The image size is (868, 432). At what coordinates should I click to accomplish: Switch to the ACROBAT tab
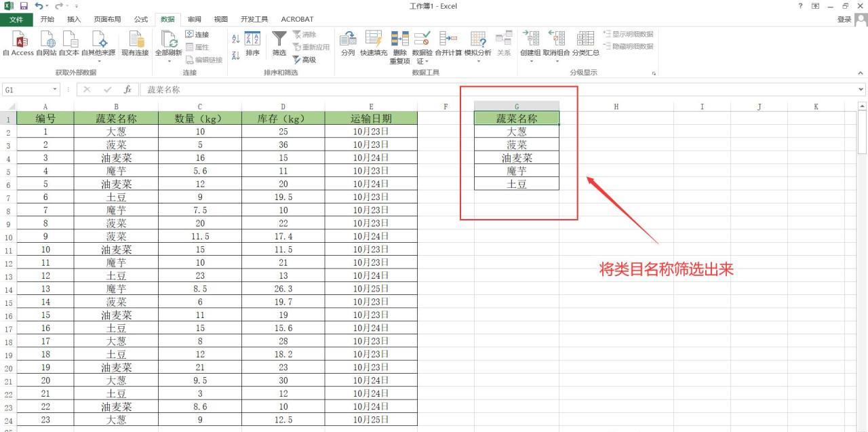click(297, 19)
